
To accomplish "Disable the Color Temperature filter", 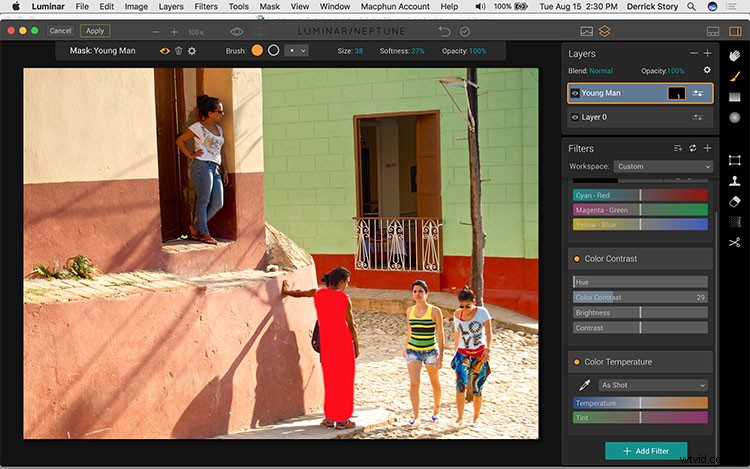I will (577, 362).
